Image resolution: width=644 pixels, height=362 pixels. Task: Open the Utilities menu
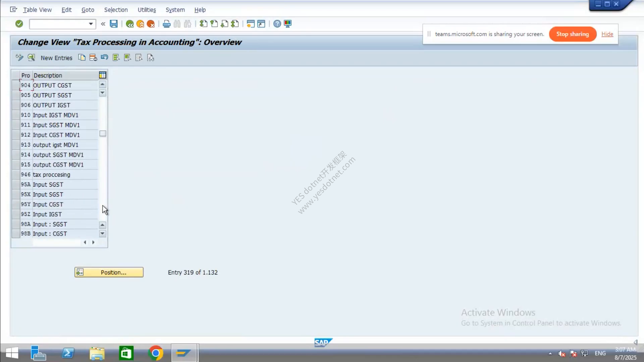[x=147, y=10]
